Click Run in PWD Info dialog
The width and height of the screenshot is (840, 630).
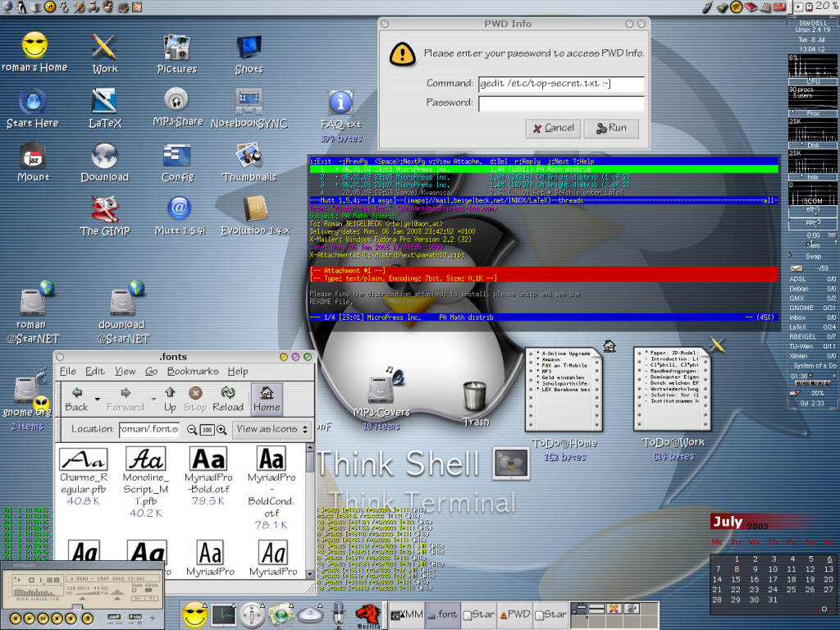pos(610,129)
